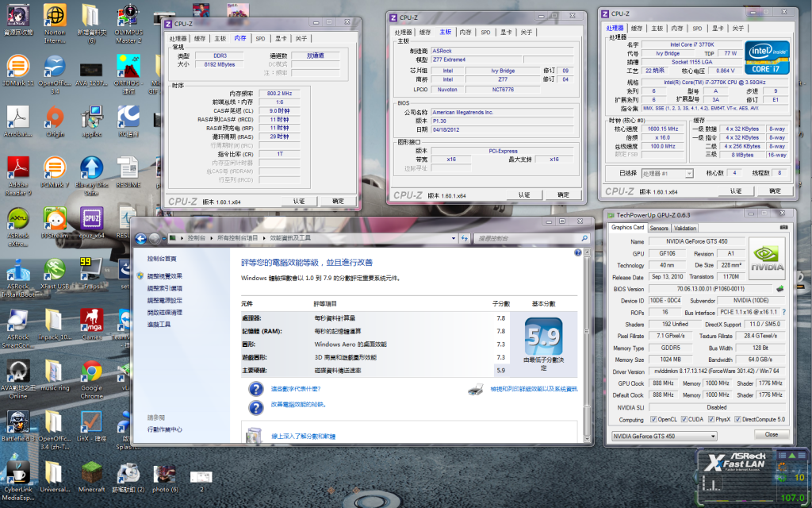Open the 控制台首頁 link

[162, 259]
